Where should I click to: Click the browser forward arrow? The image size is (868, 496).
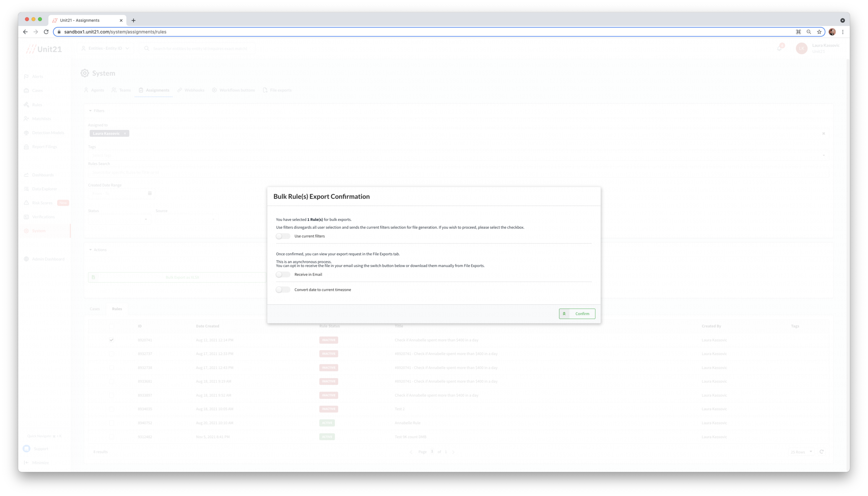pos(36,32)
